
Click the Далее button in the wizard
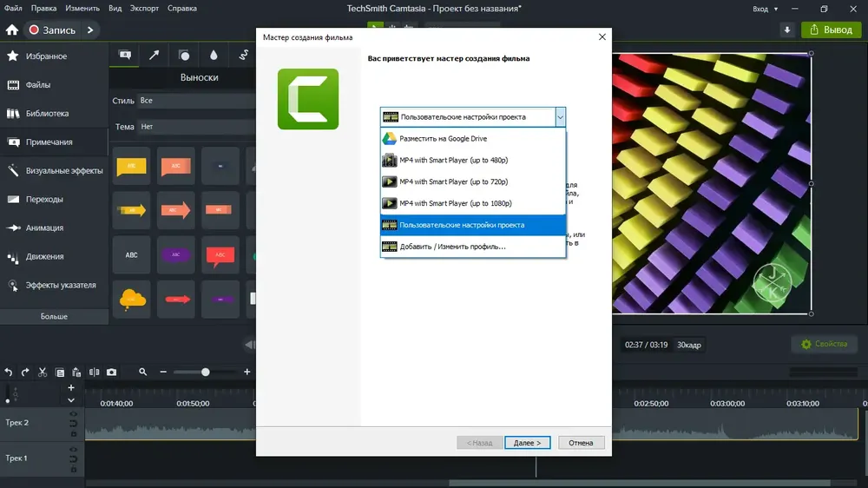pos(527,443)
